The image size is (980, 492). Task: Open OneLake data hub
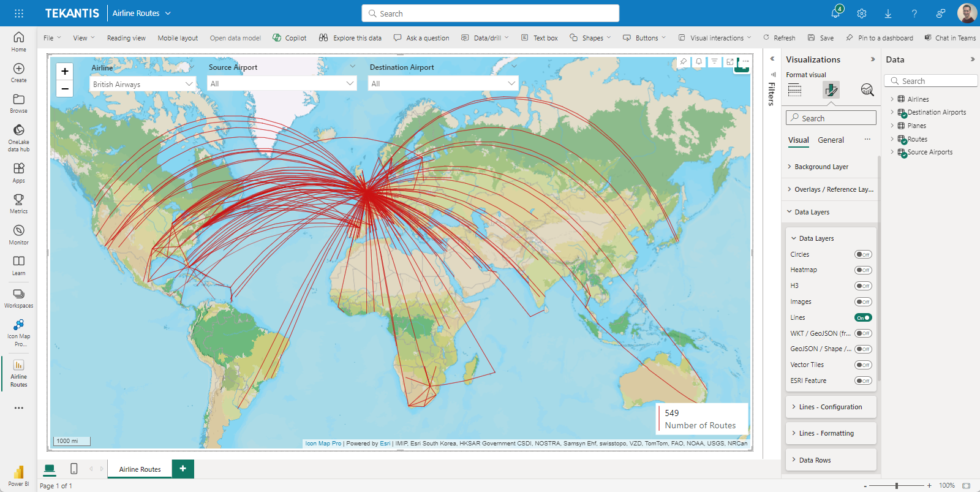point(18,138)
